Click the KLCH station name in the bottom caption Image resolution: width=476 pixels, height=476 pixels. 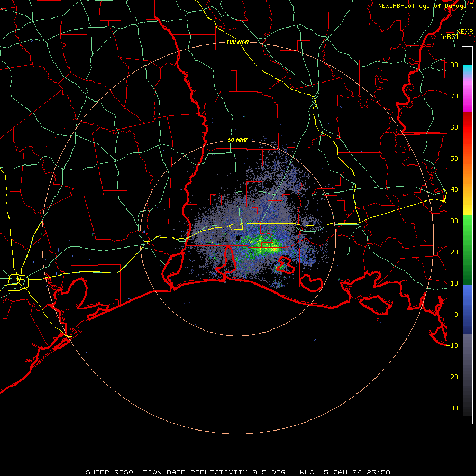[309, 472]
